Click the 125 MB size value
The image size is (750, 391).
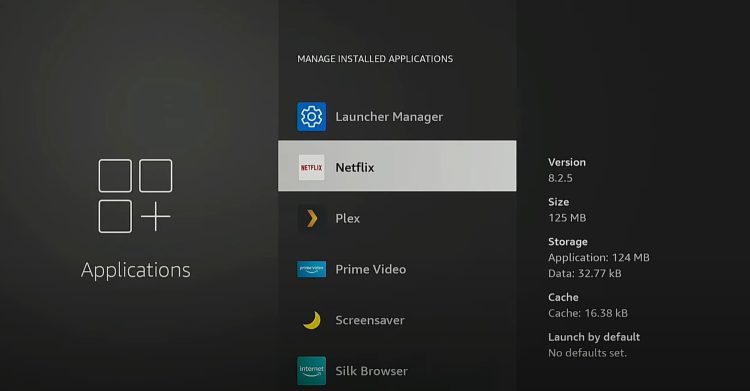coord(567,218)
